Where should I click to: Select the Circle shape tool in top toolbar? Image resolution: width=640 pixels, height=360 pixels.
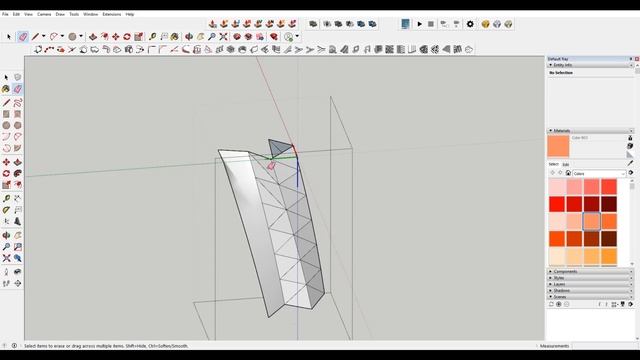[72, 37]
